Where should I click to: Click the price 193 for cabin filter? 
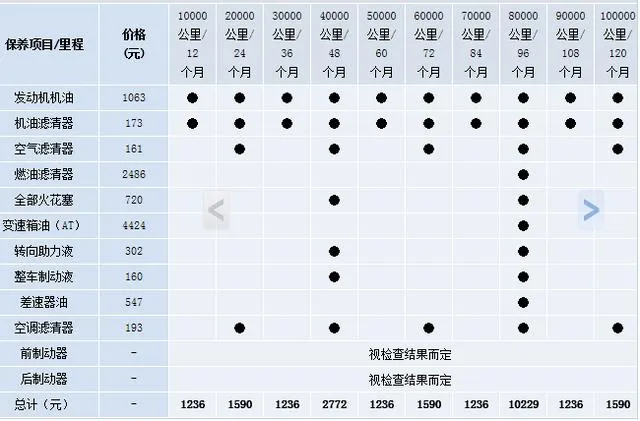click(134, 328)
